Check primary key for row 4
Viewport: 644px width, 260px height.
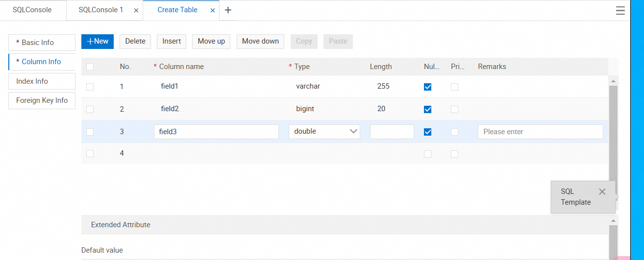click(x=454, y=154)
